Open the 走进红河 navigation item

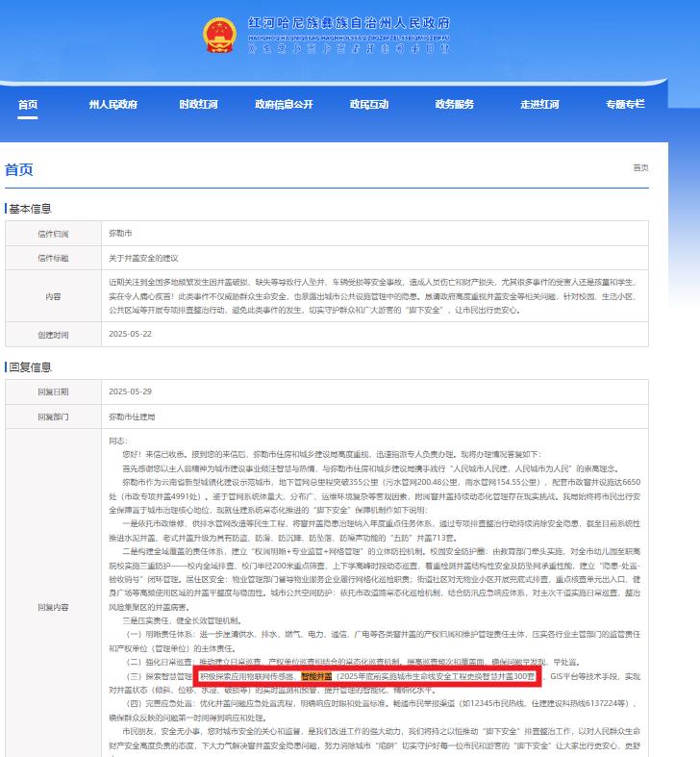point(539,105)
